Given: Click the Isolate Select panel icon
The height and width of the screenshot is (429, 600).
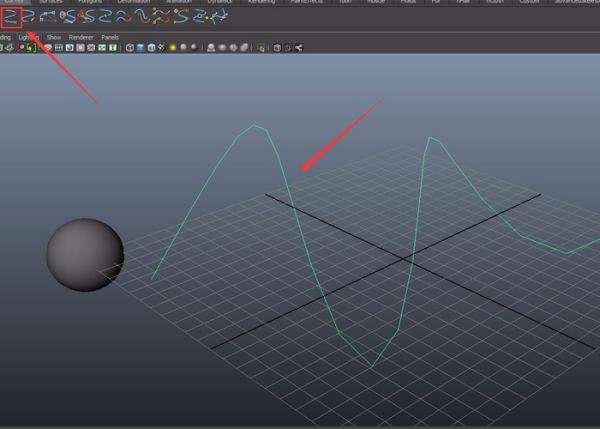Looking at the screenshot, I should (x=261, y=48).
